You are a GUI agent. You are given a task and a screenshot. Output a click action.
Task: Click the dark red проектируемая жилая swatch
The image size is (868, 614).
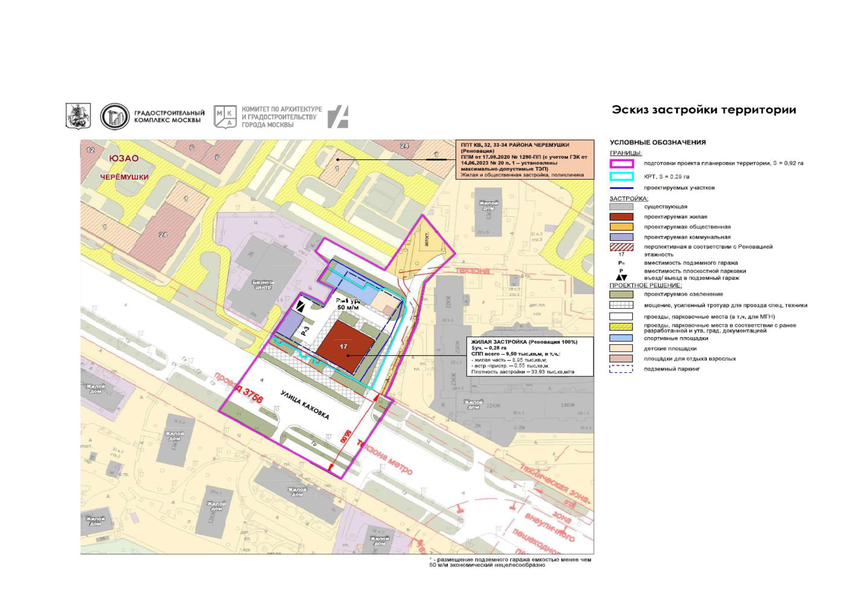tap(621, 217)
